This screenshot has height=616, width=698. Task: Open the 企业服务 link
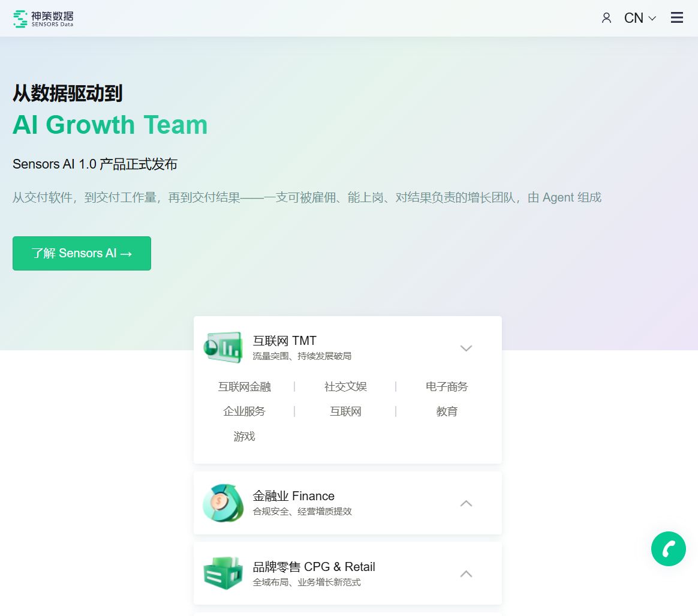coord(244,411)
